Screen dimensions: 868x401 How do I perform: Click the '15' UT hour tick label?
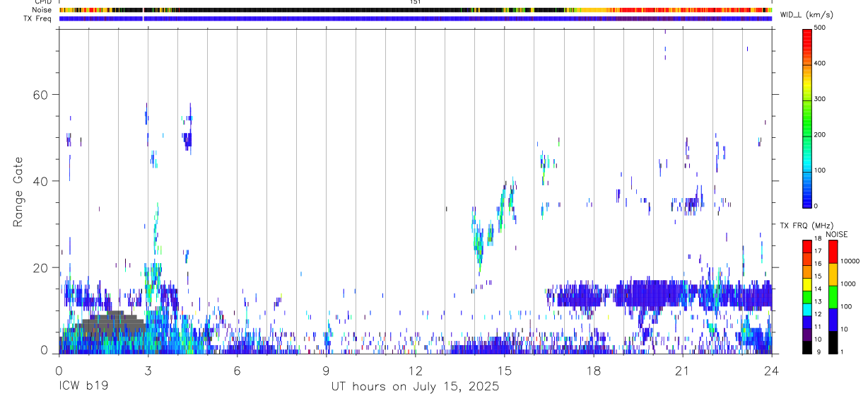(504, 370)
